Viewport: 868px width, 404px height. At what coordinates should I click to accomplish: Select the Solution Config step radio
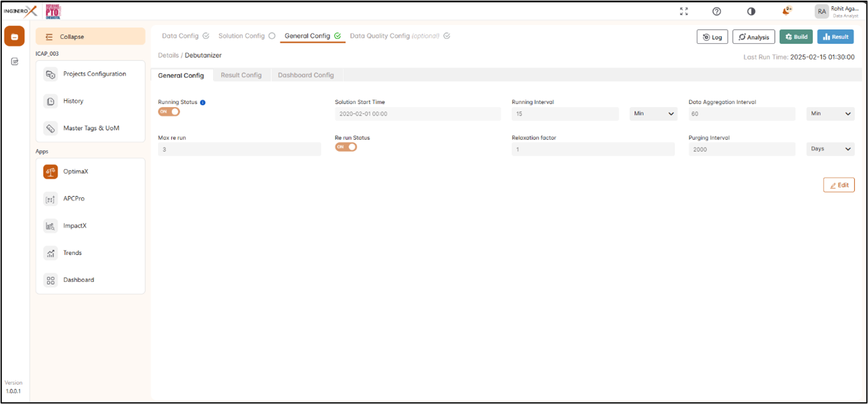[x=271, y=36]
